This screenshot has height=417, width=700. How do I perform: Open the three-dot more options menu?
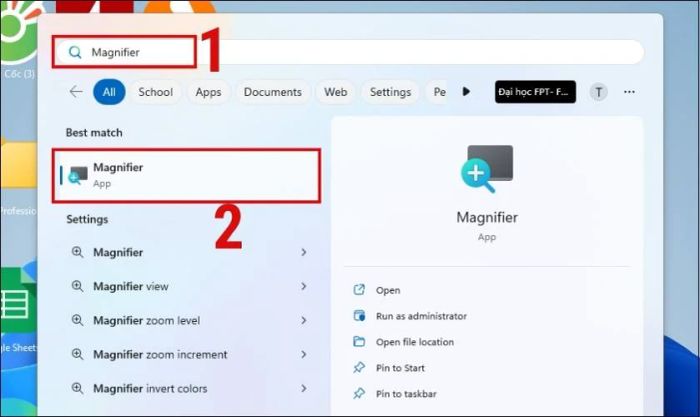(629, 92)
